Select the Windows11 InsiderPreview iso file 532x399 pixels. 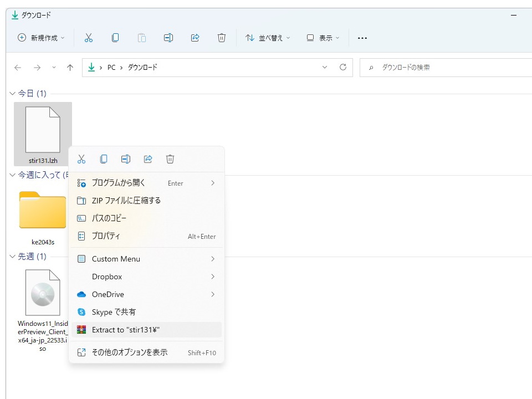click(43, 310)
